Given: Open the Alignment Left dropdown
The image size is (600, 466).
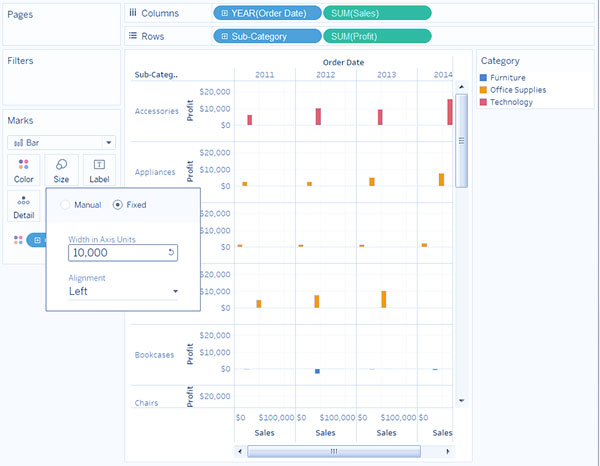Looking at the screenshot, I should (x=123, y=291).
